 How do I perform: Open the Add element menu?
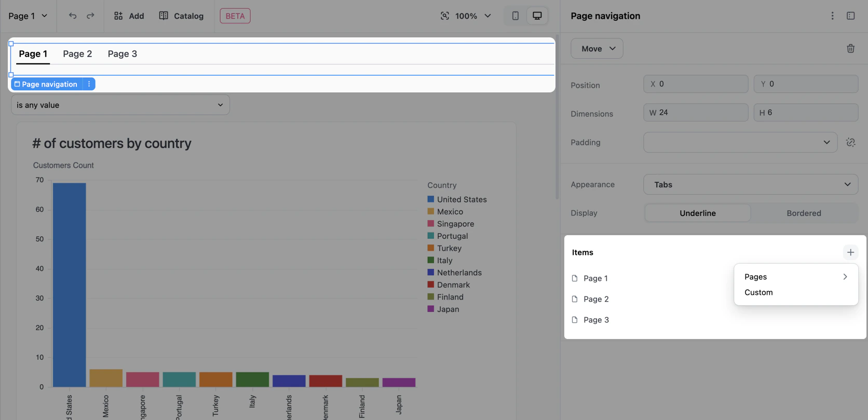pyautogui.click(x=129, y=16)
